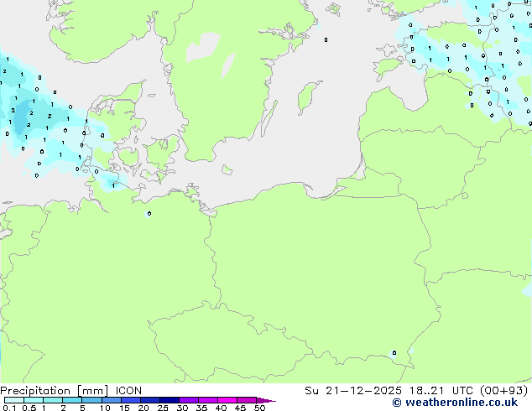The image size is (532, 411).
Task: Click the legend label '50'
Action: [x=260, y=408]
